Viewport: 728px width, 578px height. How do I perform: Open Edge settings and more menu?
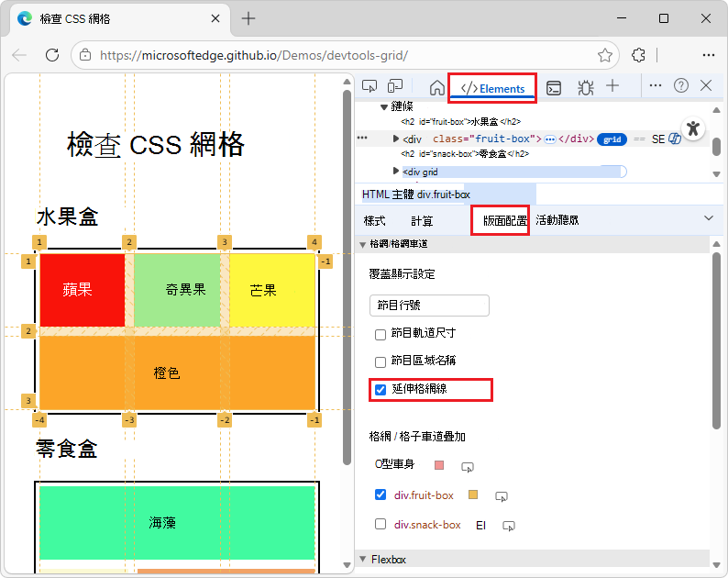(709, 55)
